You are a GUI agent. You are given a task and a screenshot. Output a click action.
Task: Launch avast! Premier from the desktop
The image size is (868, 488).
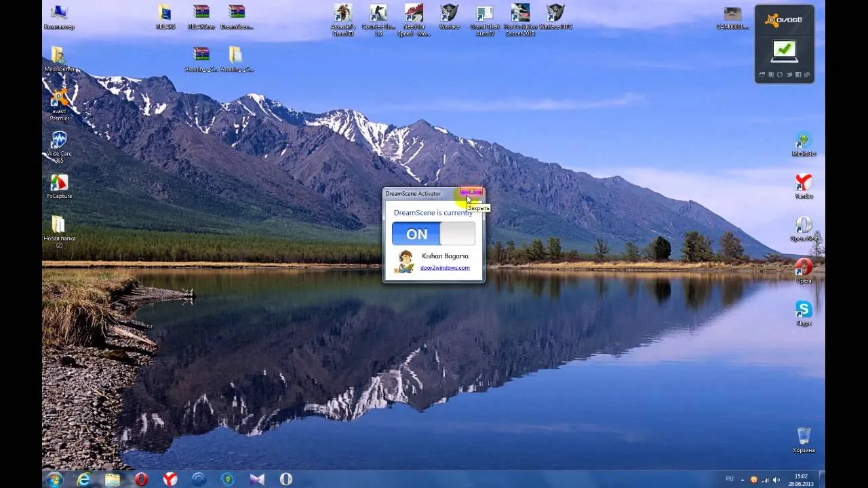59,105
